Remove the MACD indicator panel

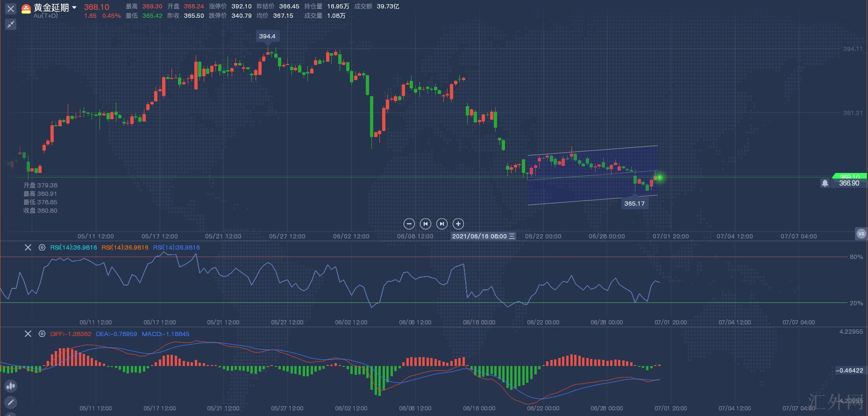click(x=28, y=334)
